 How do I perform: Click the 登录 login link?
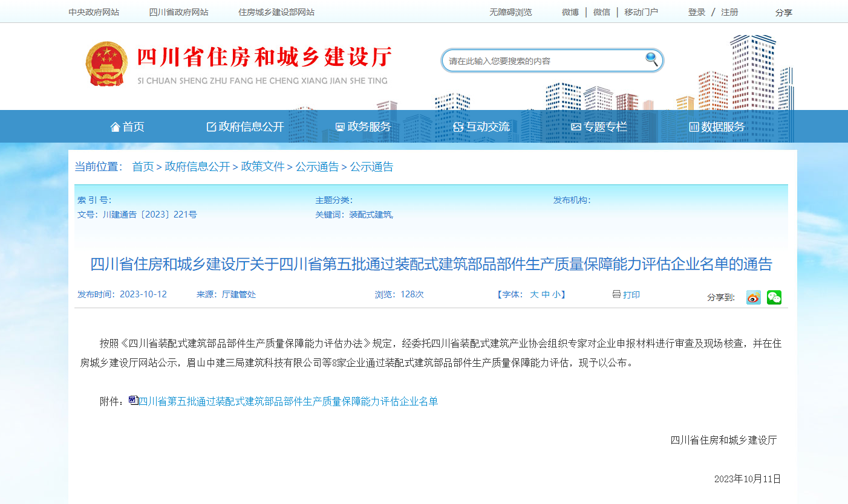pyautogui.click(x=697, y=11)
